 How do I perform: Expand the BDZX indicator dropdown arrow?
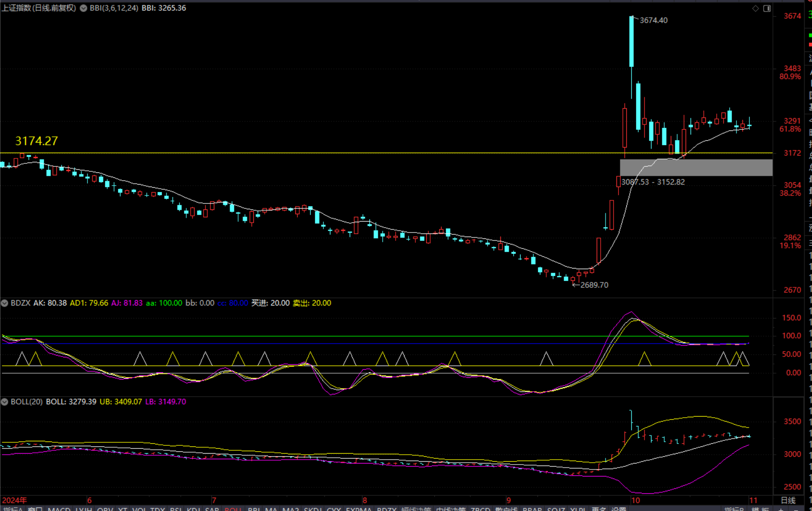(x=4, y=303)
